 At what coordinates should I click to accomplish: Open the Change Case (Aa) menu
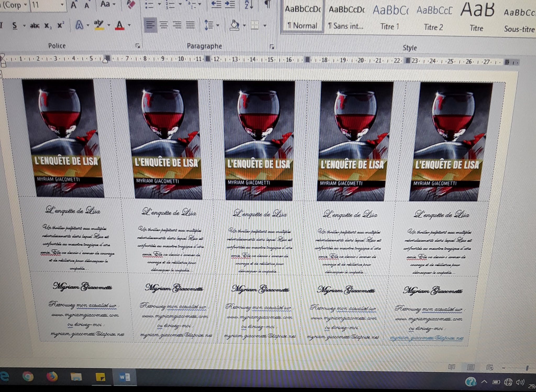108,4
